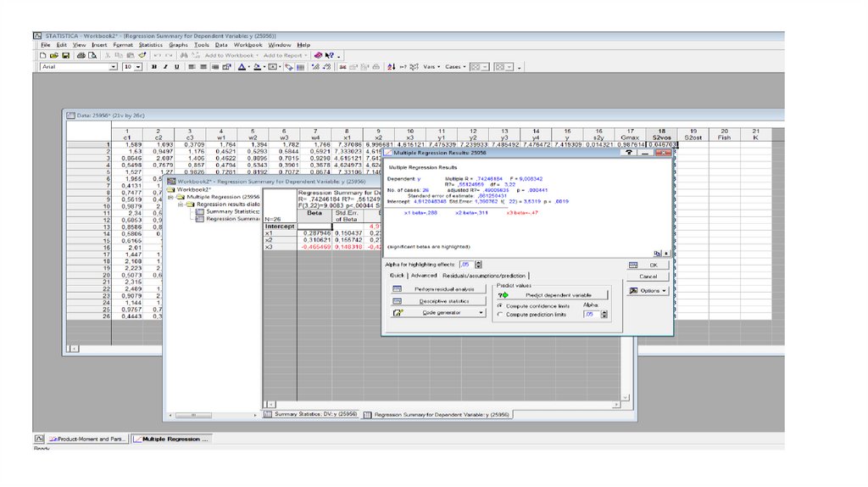The image size is (868, 487).
Task: Open the Statistics menu
Action: [x=151, y=45]
